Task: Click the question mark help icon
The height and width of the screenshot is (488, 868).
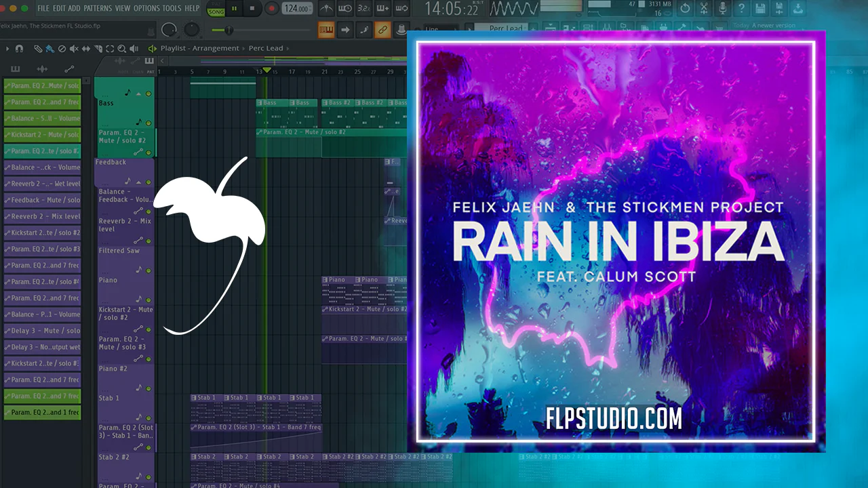Action: (x=742, y=9)
